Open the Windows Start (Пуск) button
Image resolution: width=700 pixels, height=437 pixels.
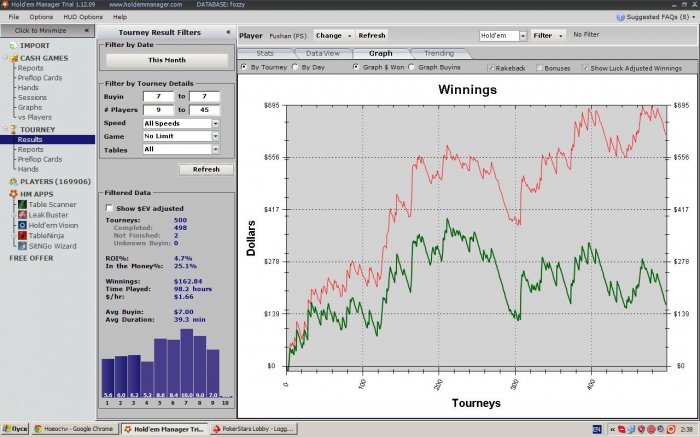click(x=15, y=429)
